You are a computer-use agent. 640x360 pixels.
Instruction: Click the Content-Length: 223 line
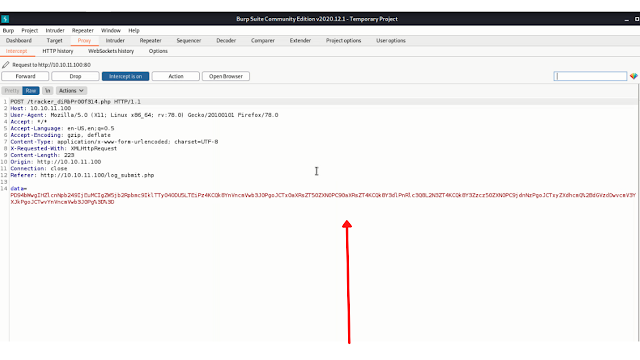point(42,155)
